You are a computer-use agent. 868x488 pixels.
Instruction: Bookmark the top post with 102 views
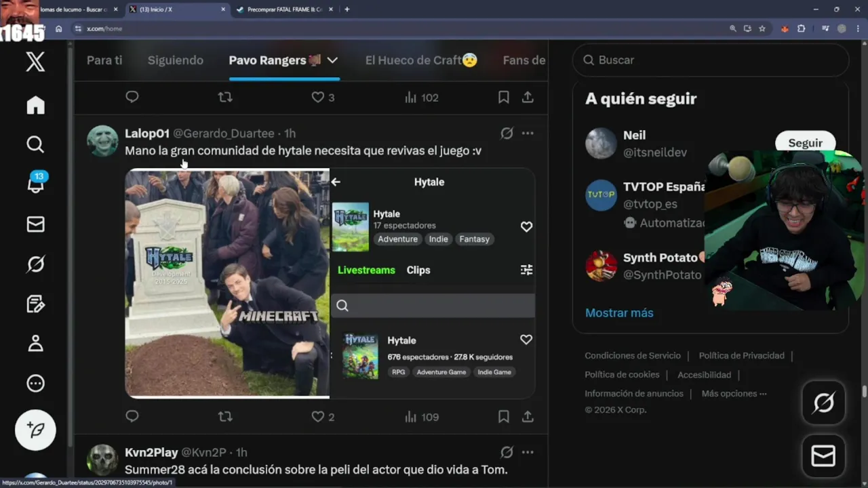click(x=503, y=97)
